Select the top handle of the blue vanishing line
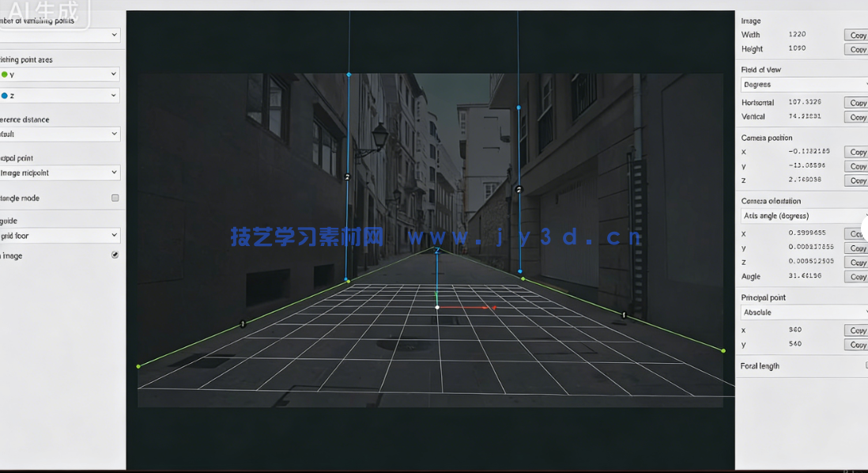The height and width of the screenshot is (473, 868). click(x=349, y=74)
